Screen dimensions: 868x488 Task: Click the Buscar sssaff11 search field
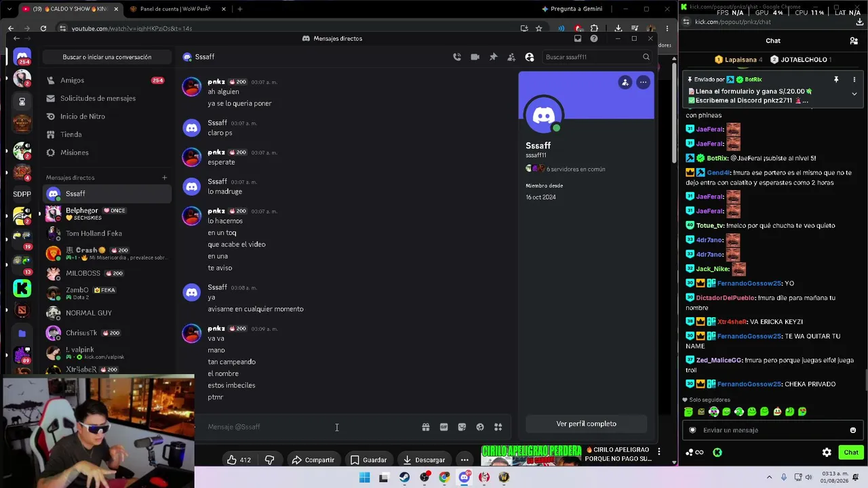tap(598, 57)
